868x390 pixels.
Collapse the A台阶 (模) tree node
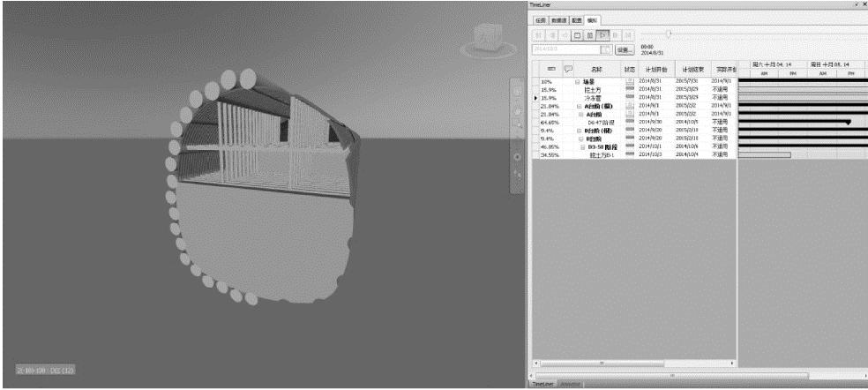tap(579, 106)
